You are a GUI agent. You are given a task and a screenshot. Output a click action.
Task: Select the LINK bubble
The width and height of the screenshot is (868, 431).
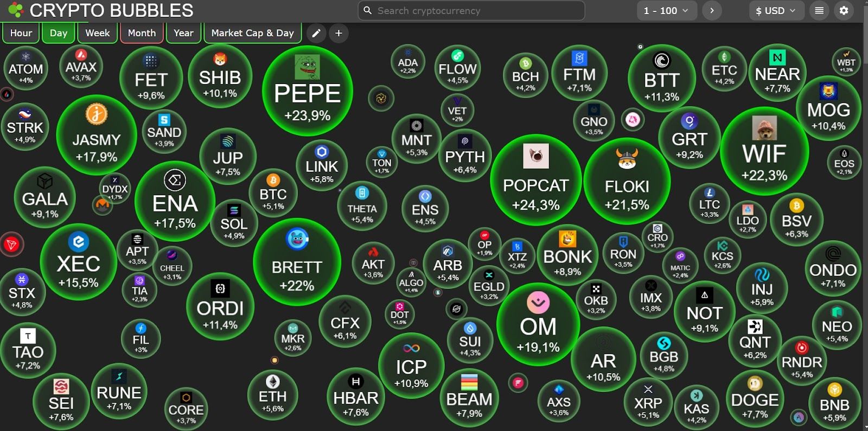pyautogui.click(x=322, y=165)
